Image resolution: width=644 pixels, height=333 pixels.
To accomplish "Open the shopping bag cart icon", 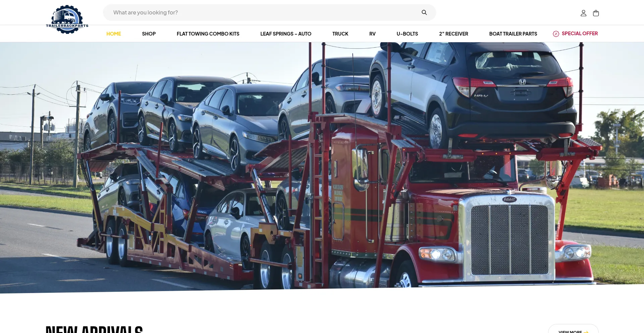I will tap(596, 13).
